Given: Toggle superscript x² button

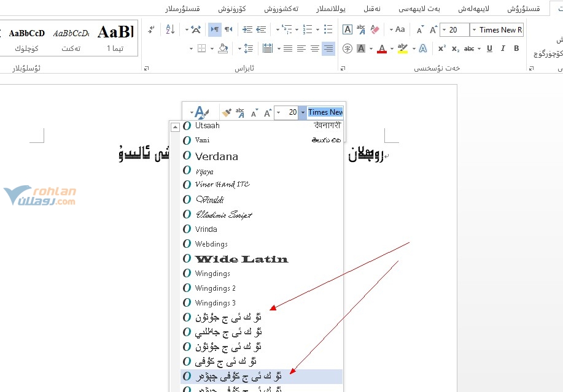Looking at the screenshot, I should [441, 48].
